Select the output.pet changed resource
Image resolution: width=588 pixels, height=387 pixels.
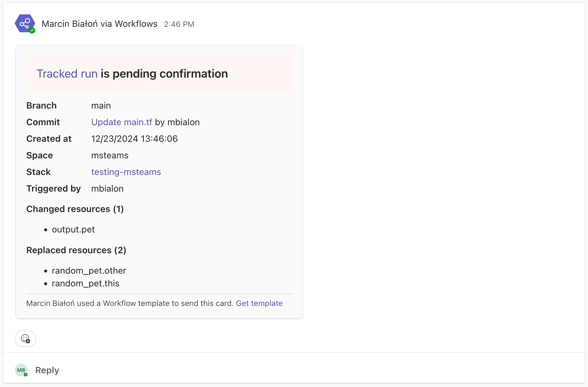tap(73, 229)
